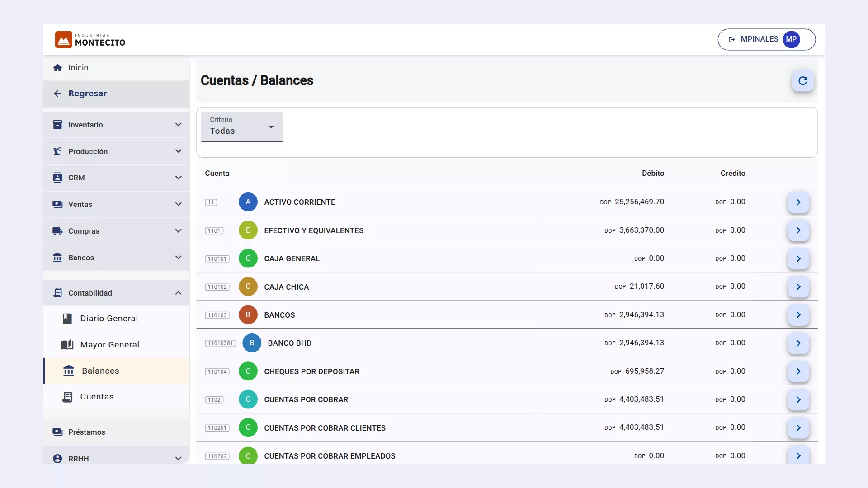The image size is (868, 488).
Task: Click the Bancos building icon
Action: coord(57,258)
